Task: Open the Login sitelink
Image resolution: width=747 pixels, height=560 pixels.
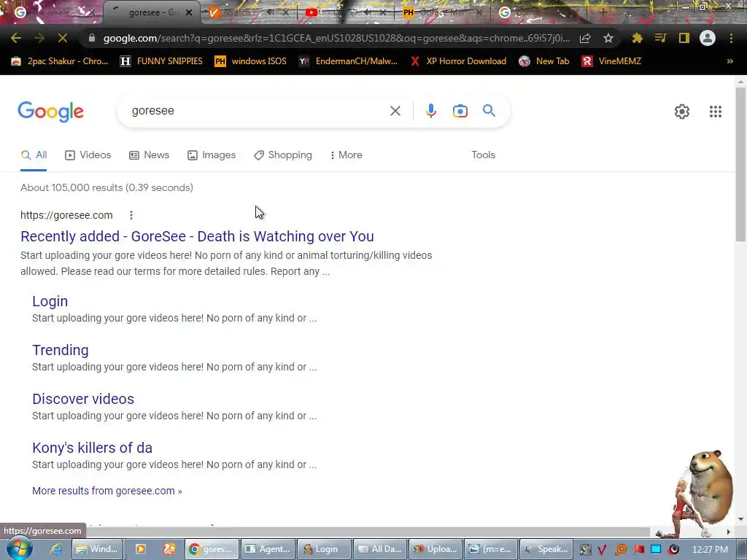Action: 50,301
